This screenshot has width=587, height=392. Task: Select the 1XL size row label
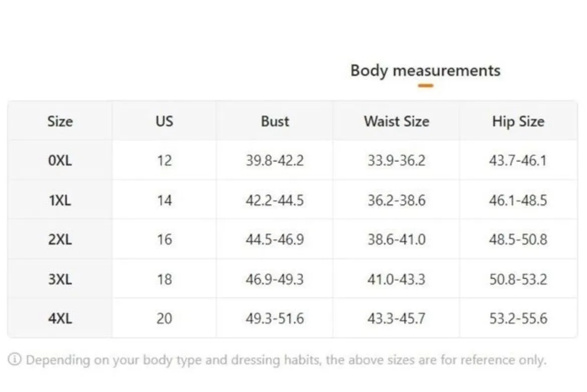tap(60, 201)
